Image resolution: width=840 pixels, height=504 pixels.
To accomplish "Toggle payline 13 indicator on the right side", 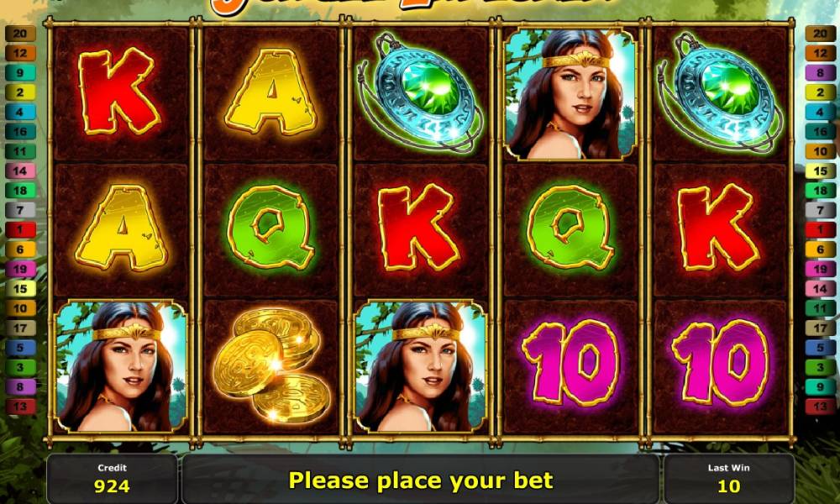I will 820,406.
